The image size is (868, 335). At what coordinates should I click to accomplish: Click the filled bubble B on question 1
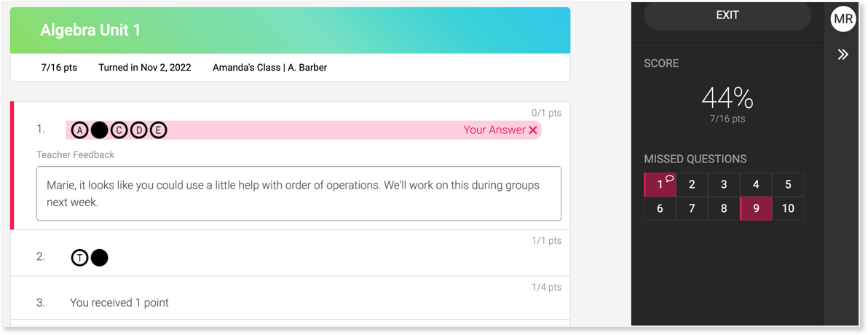point(99,130)
